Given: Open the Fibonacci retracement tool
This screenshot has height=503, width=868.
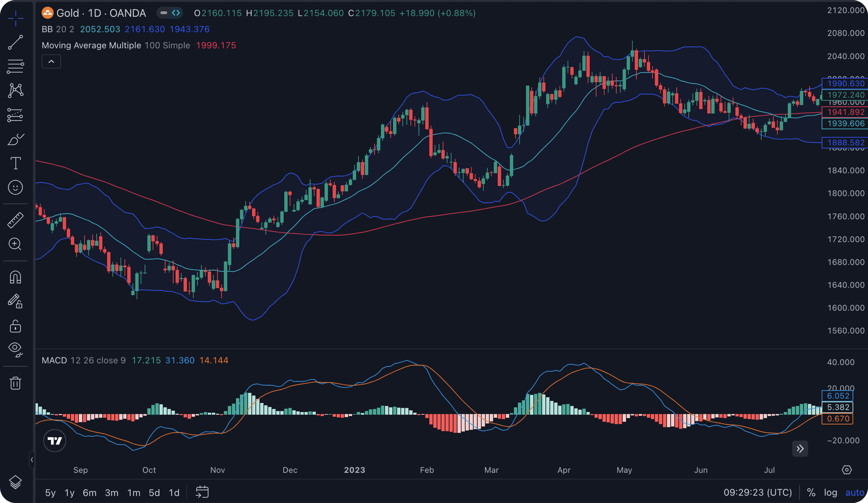Looking at the screenshot, I should (x=16, y=66).
